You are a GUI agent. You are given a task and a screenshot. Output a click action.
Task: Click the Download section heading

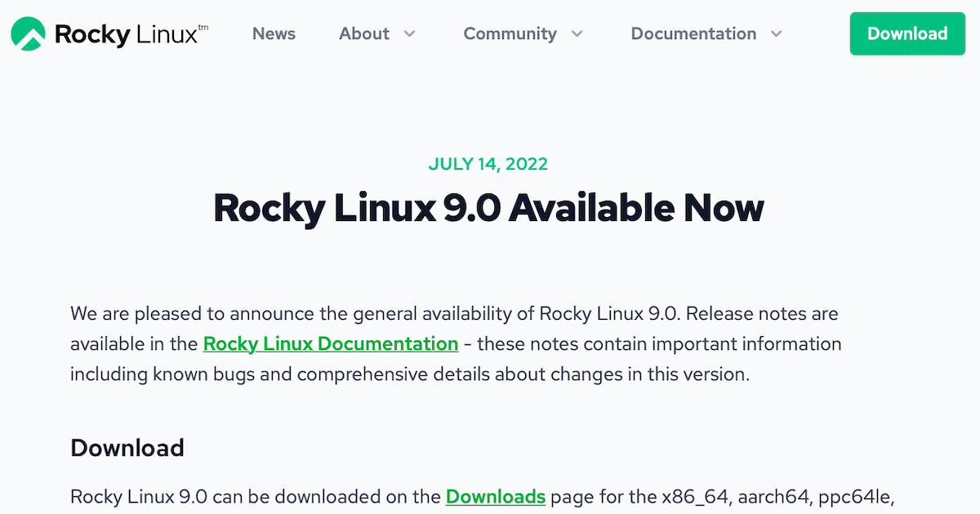click(127, 447)
